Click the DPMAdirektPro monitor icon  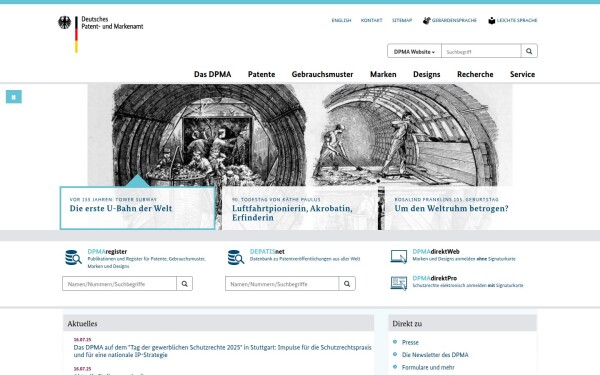coord(399,283)
